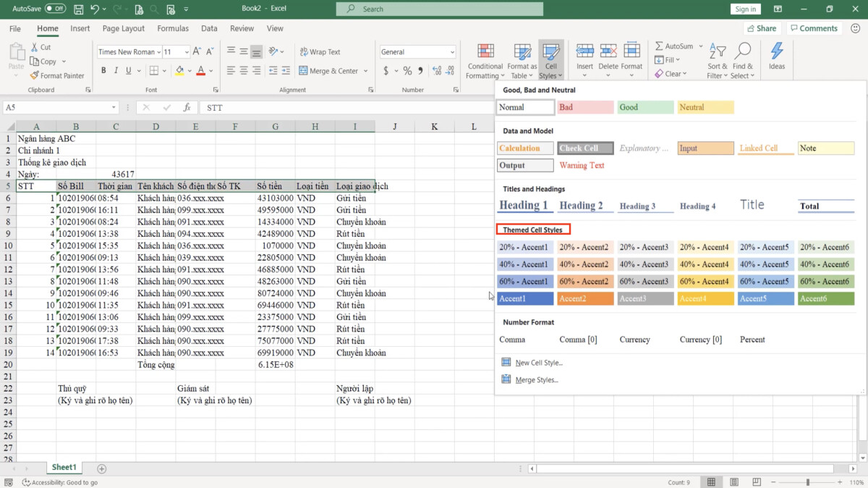Click the Insert Function fx icon
This screenshot has height=488, width=868.
[187, 107]
